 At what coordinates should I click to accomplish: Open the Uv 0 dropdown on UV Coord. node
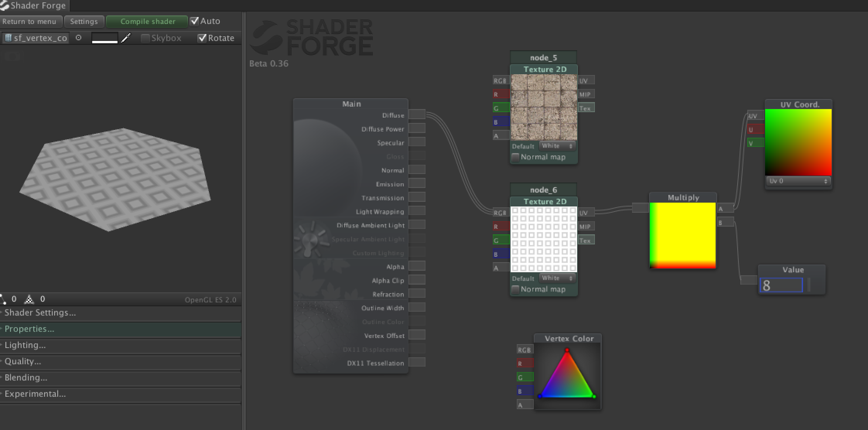(798, 181)
